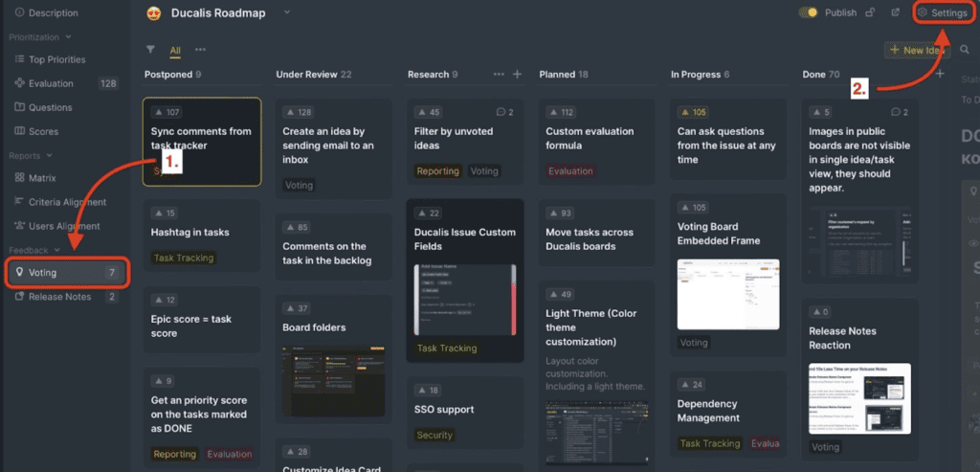
Task: Click Reporting tag on Get an priority score card
Action: coord(175,455)
